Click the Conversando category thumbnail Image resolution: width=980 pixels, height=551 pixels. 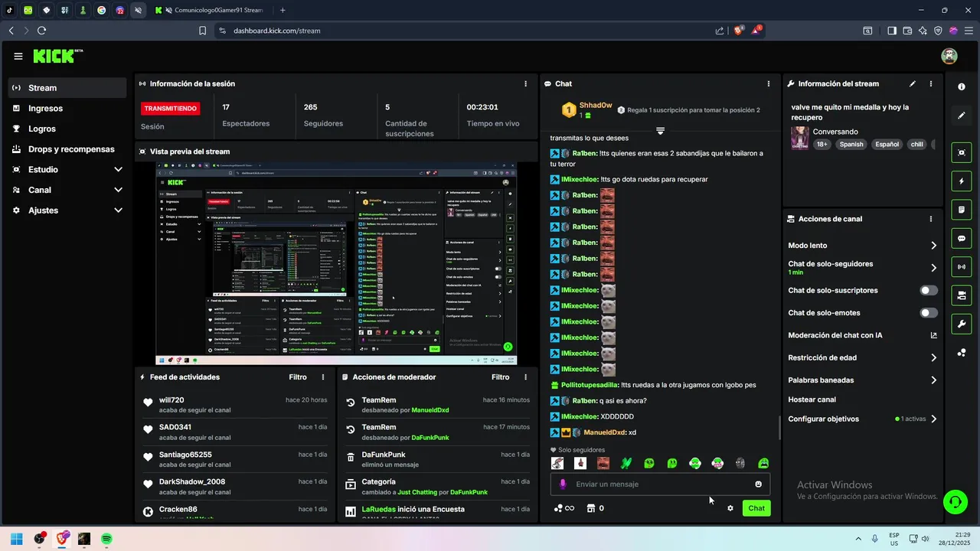pyautogui.click(x=800, y=138)
